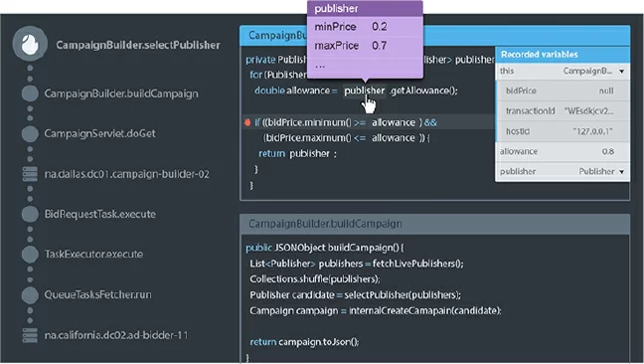Click the maxPrice 0.7 tooltip row
This screenshot has height=364, width=644.
click(365, 46)
